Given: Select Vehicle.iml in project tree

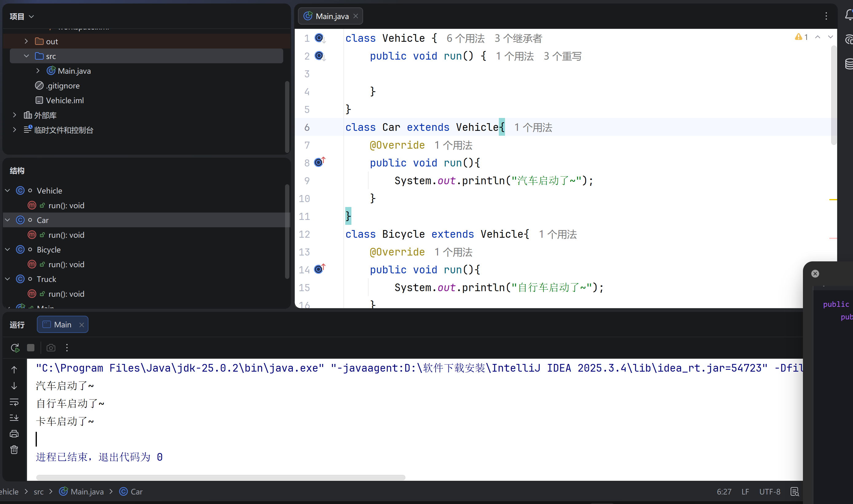Looking at the screenshot, I should (65, 100).
